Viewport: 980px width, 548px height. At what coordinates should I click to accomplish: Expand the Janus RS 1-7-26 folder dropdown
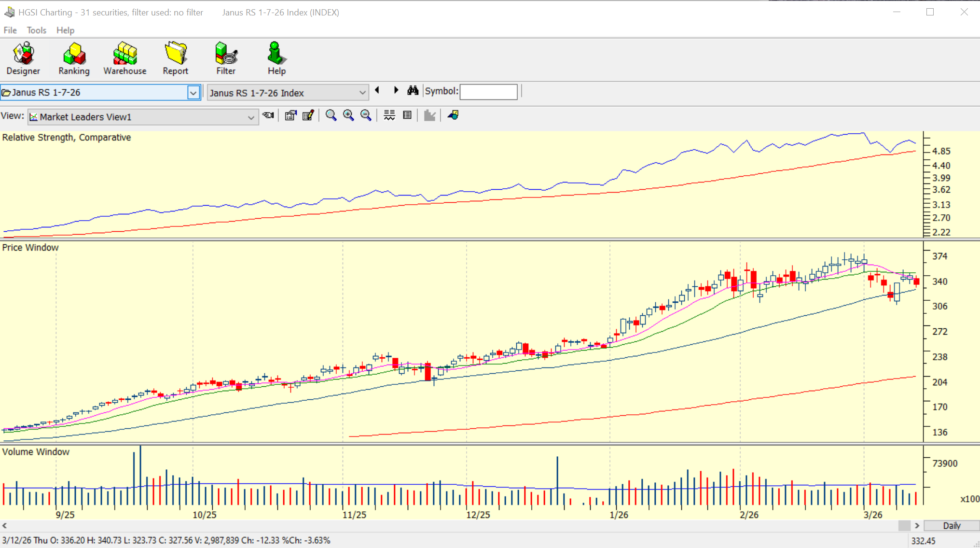click(x=193, y=93)
